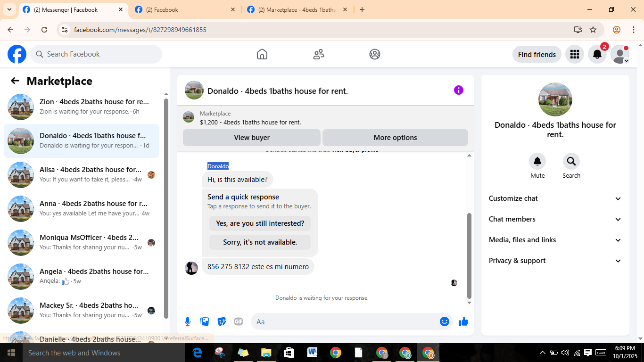Image resolution: width=644 pixels, height=362 pixels.
Task: Open the Moniqua MsOfficer conversation
Action: pyautogui.click(x=81, y=243)
